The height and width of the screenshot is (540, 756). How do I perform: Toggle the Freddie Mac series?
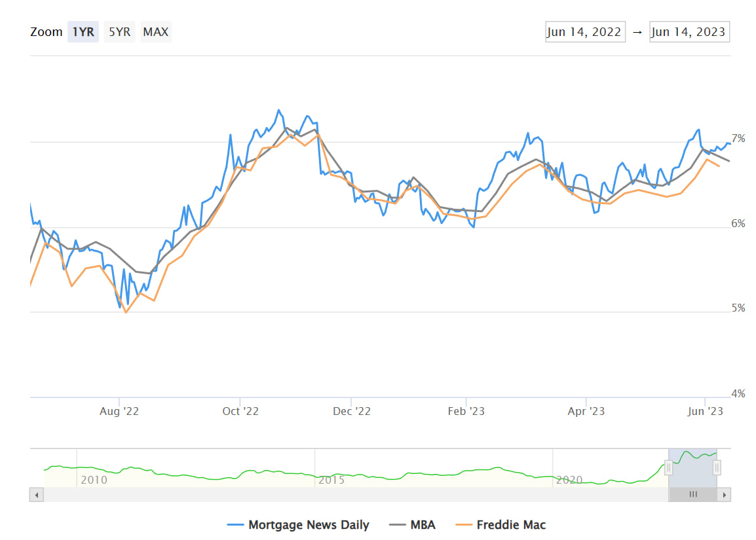[x=501, y=524]
